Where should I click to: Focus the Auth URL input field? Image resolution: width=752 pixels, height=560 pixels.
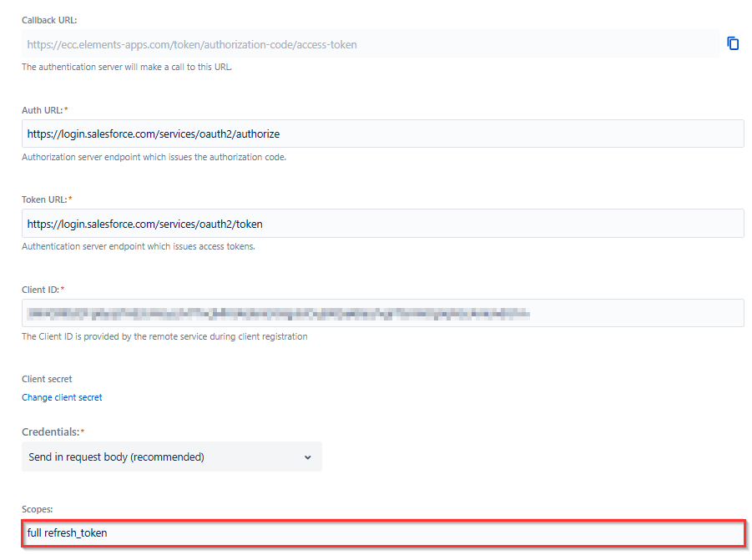[382, 134]
